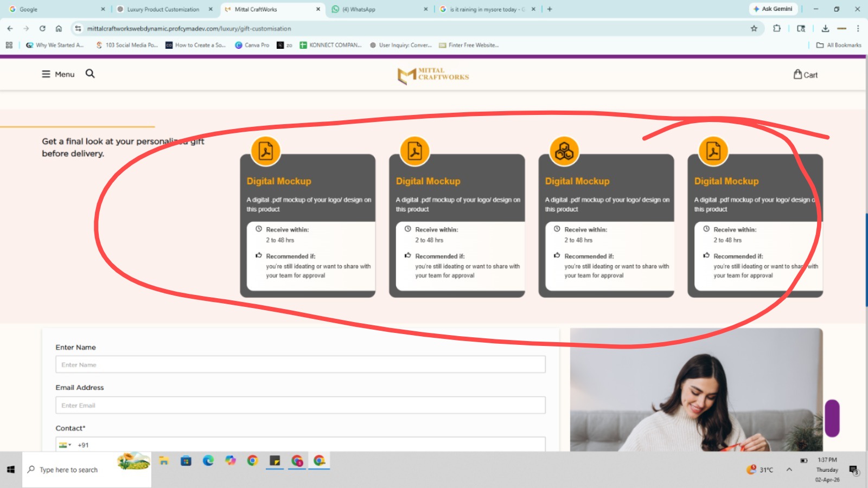The image size is (868, 488).
Task: Open the Canva Pro bookmark
Action: point(252,46)
